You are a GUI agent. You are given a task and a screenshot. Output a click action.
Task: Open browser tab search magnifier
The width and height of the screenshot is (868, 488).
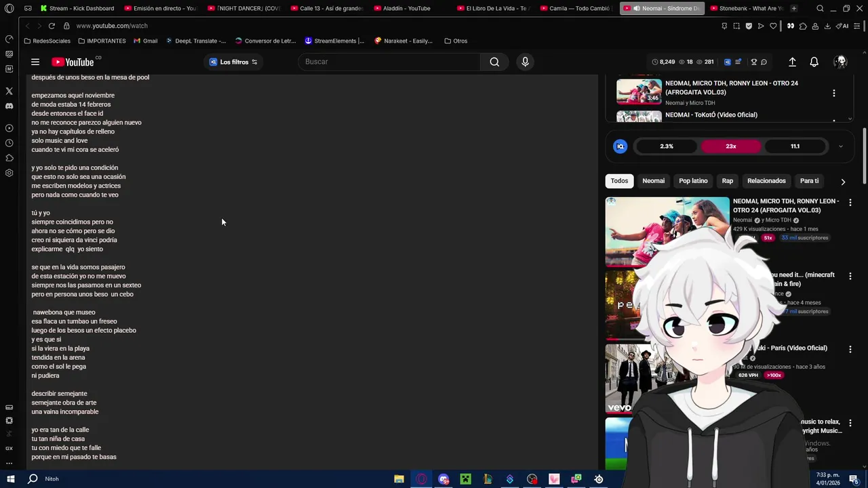pyautogui.click(x=820, y=8)
